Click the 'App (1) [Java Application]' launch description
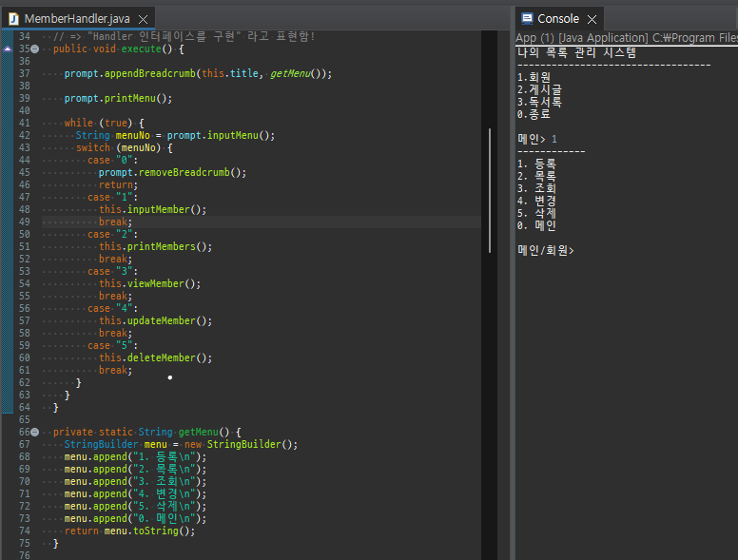 582,38
